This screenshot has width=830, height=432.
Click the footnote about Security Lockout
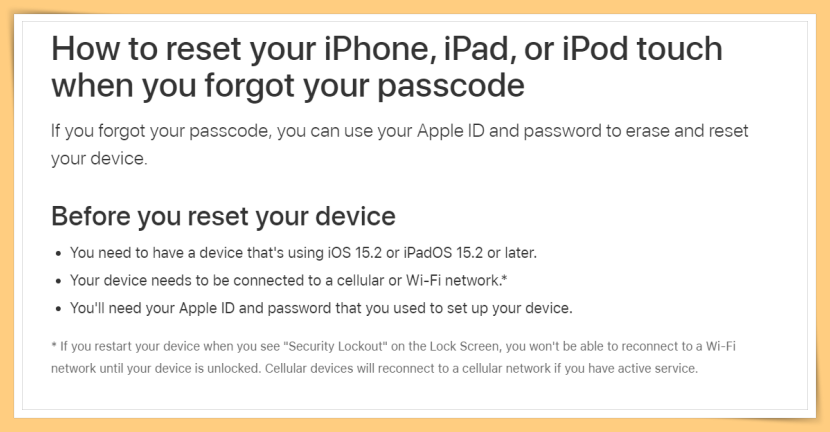(x=393, y=357)
